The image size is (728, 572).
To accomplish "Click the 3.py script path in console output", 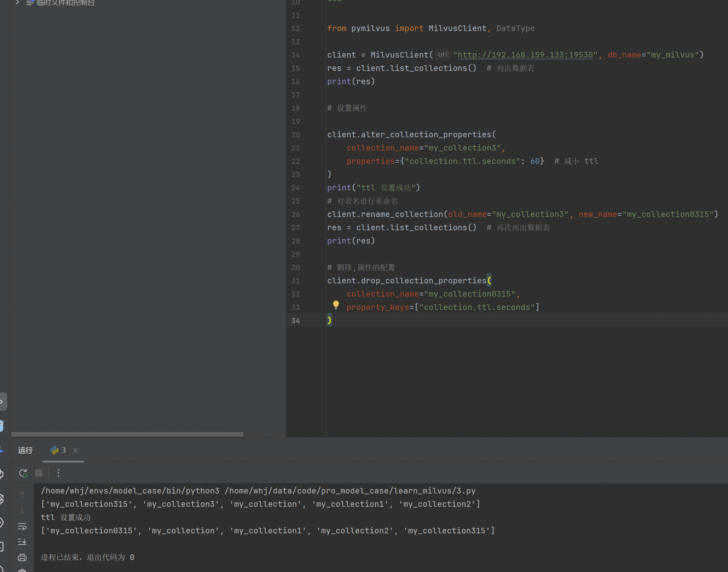I will pyautogui.click(x=350, y=491).
